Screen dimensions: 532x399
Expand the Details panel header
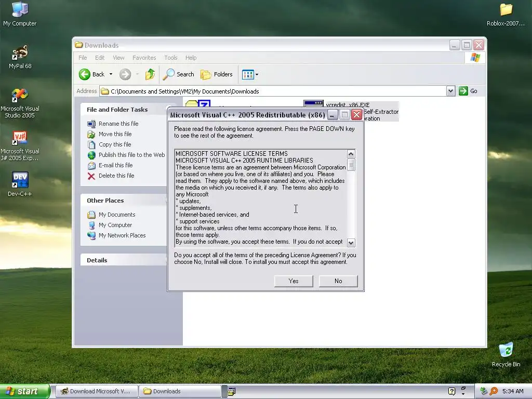pyautogui.click(x=124, y=260)
